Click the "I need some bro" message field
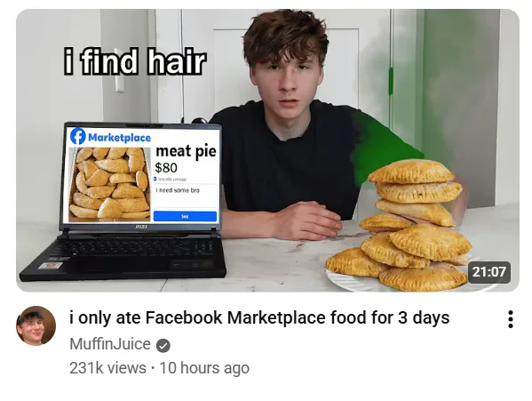Image resolution: width=532 pixels, height=401 pixels. coord(185,195)
